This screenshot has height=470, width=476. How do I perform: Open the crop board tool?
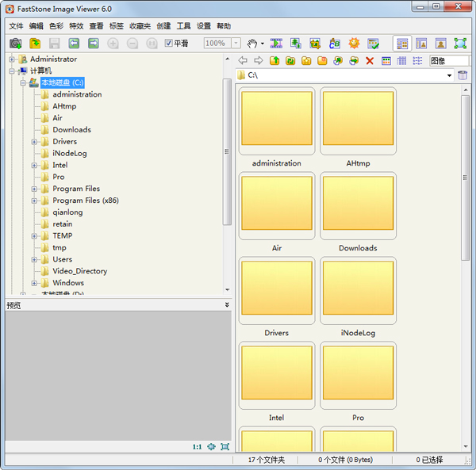315,44
